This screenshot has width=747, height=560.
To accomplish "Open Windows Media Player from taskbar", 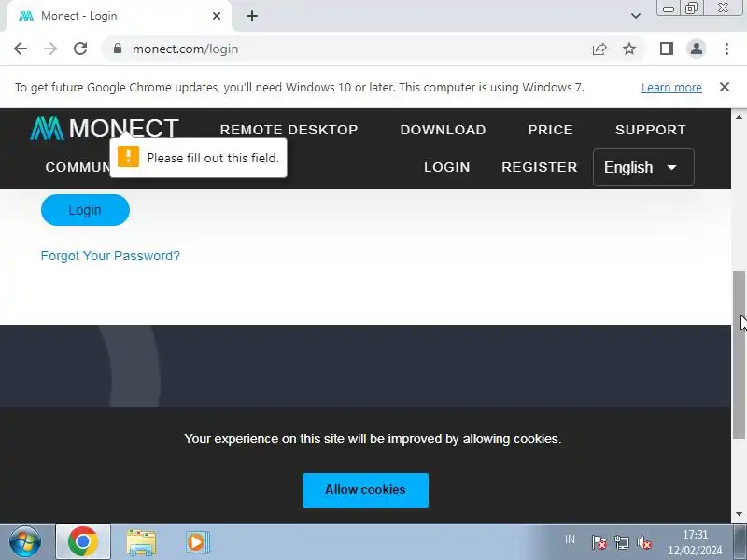I will coord(197,542).
